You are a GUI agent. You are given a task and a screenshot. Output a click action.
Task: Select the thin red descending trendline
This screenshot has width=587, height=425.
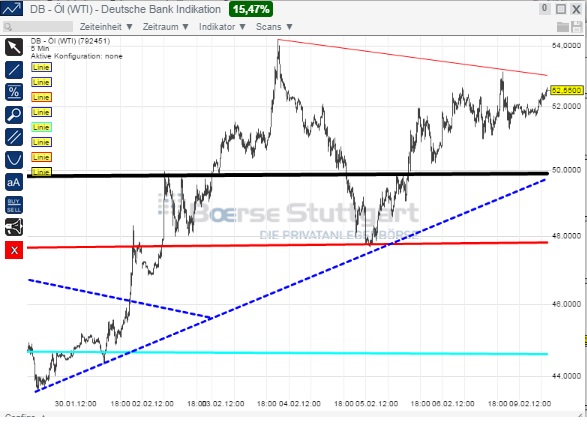(x=412, y=57)
